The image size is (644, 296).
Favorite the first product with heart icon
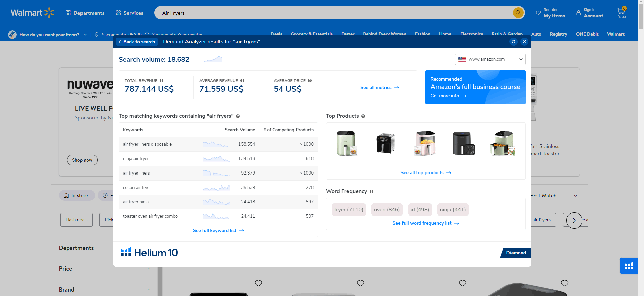258,283
